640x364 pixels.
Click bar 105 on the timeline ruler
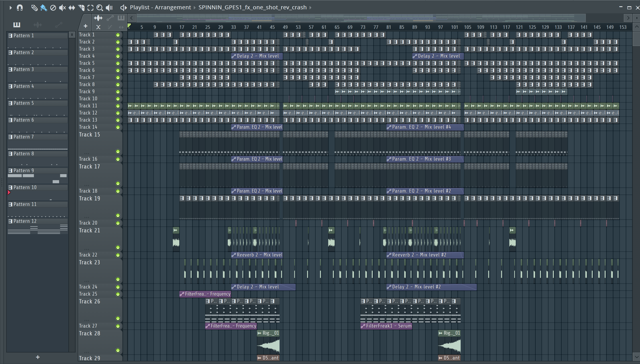point(467,27)
